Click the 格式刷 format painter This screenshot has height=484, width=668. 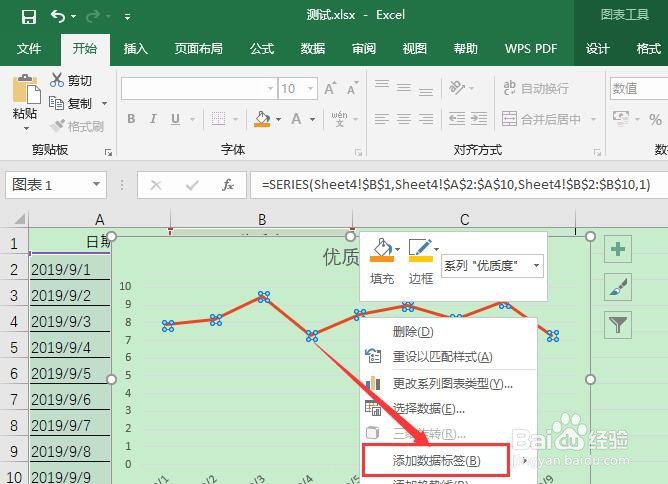pyautogui.click(x=77, y=126)
